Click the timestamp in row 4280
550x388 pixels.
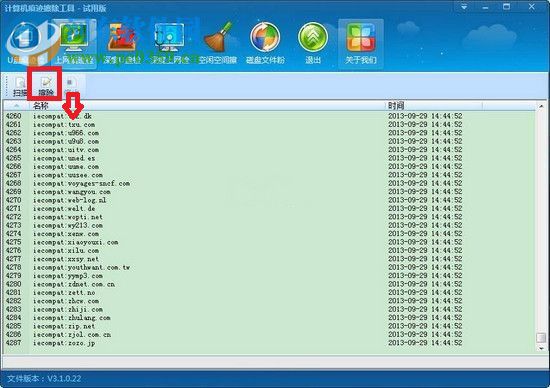(x=425, y=285)
